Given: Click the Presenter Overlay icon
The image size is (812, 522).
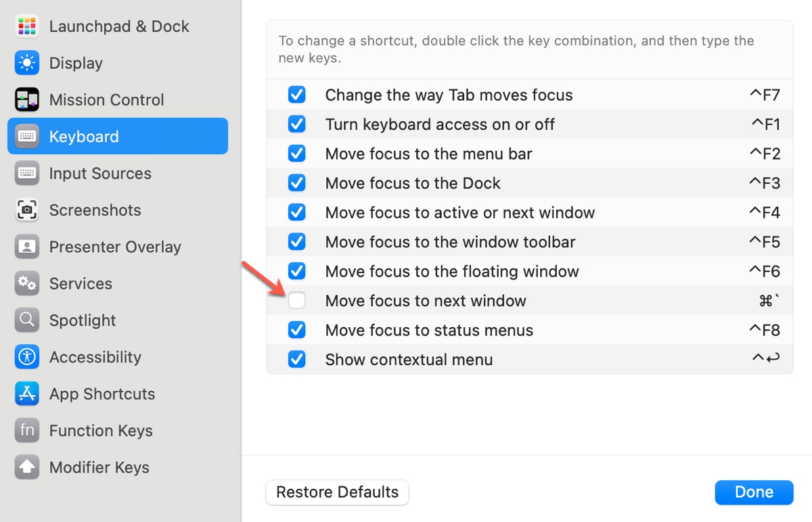Looking at the screenshot, I should coord(27,247).
